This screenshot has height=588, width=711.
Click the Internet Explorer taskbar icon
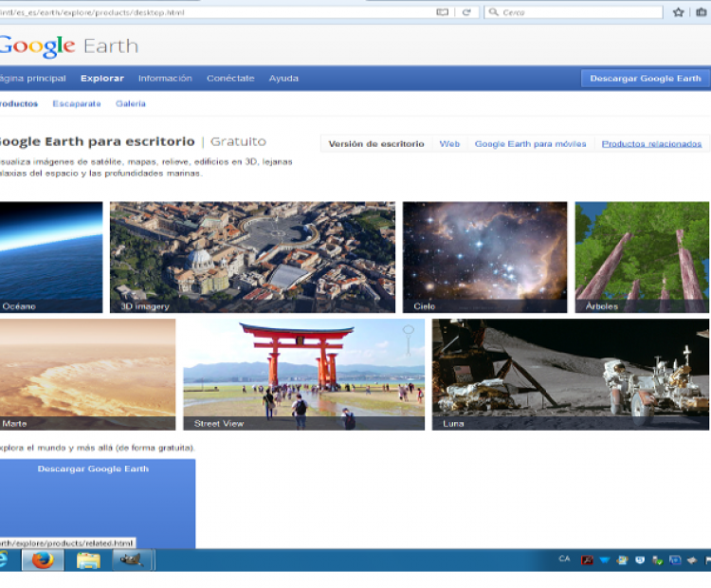(x=4, y=560)
